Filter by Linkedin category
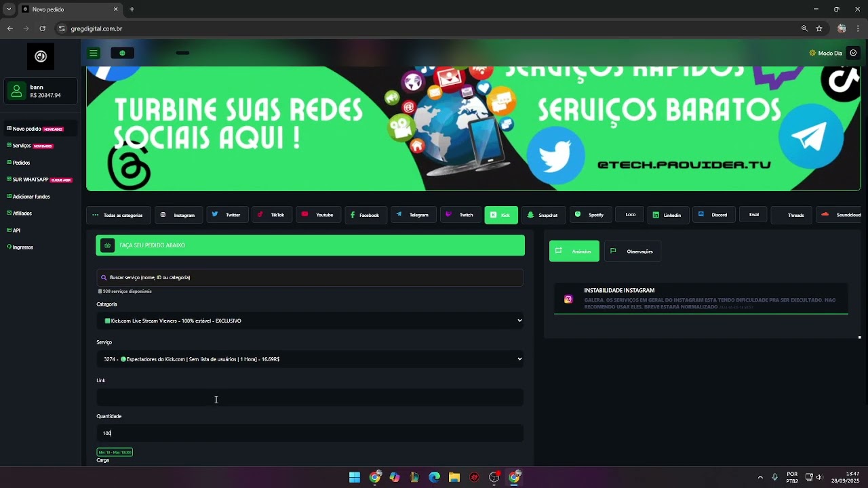Viewport: 868px width, 488px height. pyautogui.click(x=667, y=215)
